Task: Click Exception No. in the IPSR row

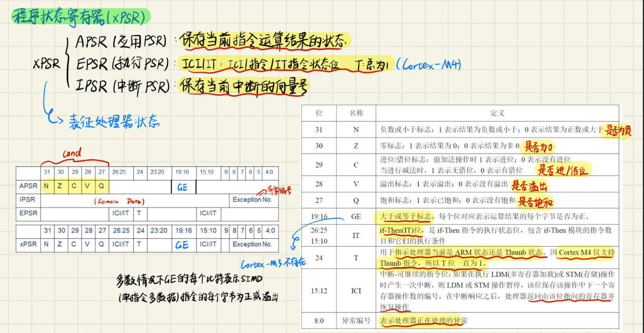Action: pyautogui.click(x=252, y=200)
